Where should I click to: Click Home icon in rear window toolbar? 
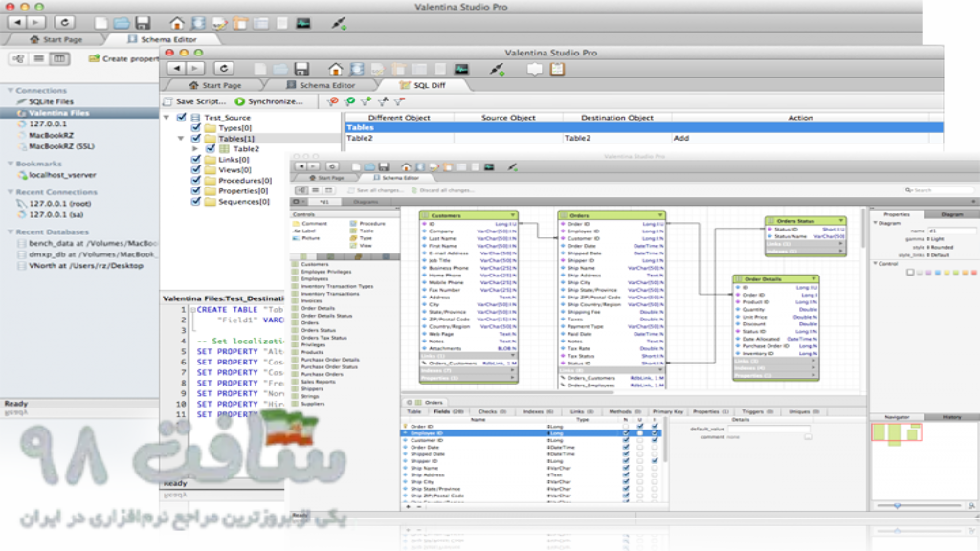(x=177, y=24)
